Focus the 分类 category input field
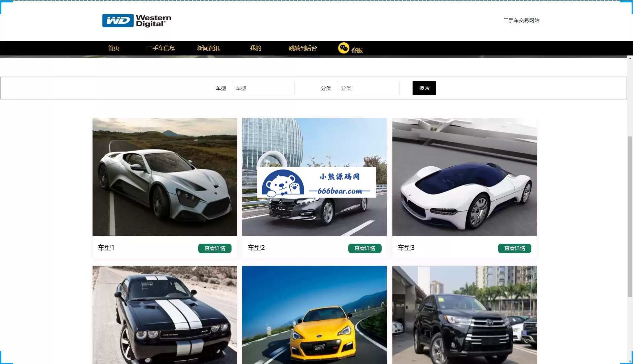The width and height of the screenshot is (633, 364). pyautogui.click(x=368, y=88)
